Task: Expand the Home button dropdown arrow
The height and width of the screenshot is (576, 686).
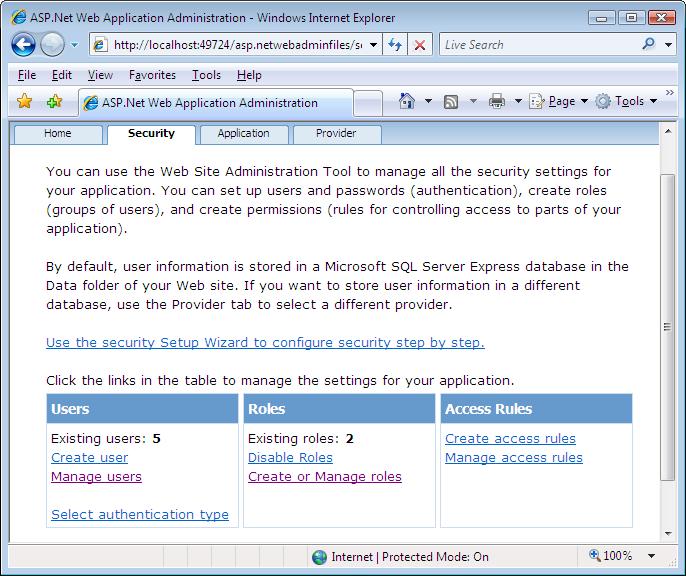Action: (x=428, y=101)
